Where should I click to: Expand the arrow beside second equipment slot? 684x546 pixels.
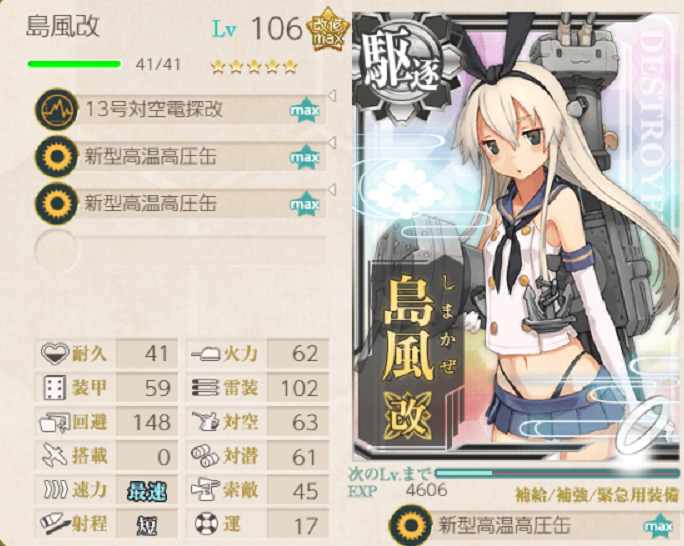(332, 142)
